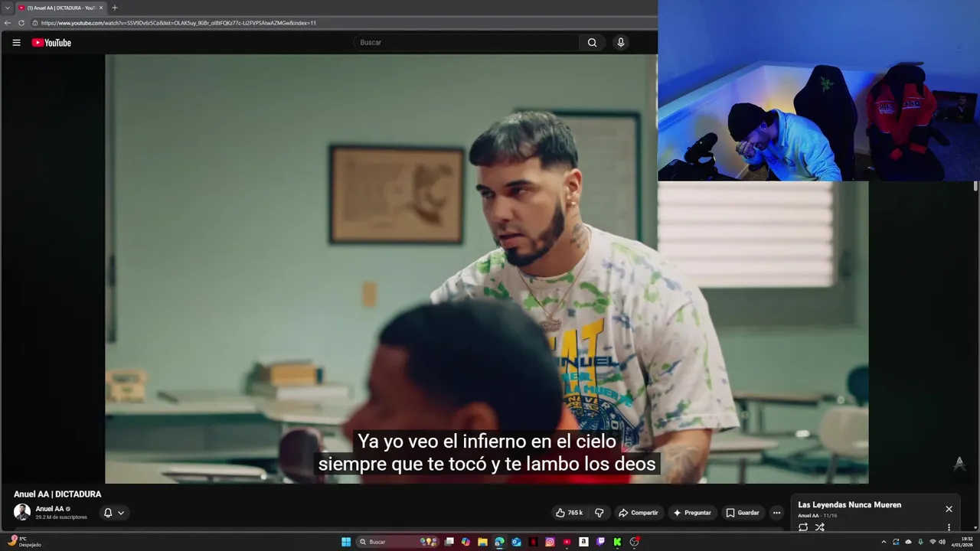Click the video player to pause
Image resolution: width=980 pixels, height=551 pixels.
coord(486,269)
